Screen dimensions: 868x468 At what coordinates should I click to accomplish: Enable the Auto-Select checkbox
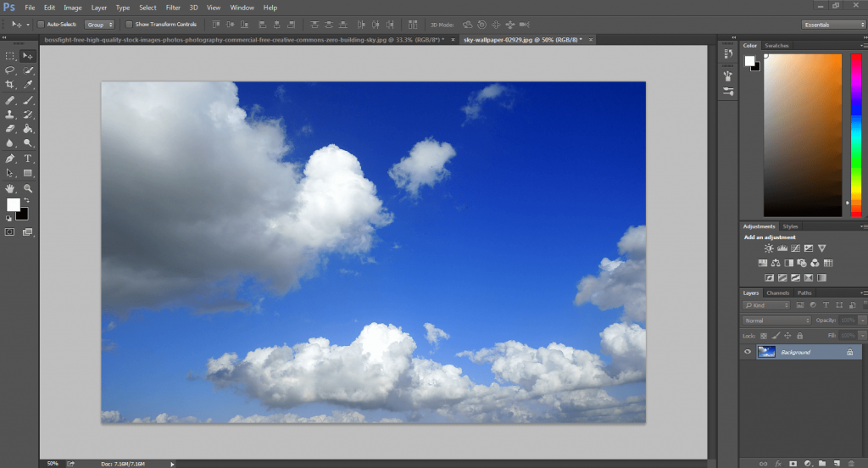pos(41,25)
